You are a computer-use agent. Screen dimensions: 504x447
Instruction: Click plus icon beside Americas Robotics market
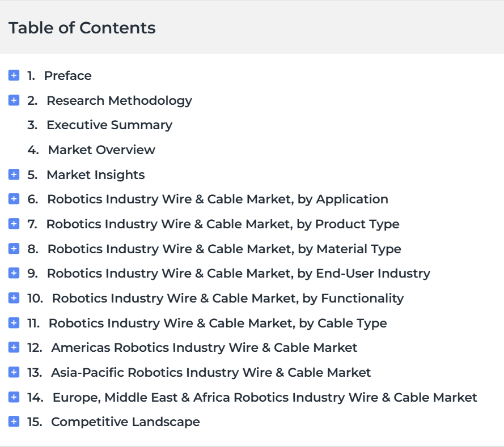click(x=14, y=347)
